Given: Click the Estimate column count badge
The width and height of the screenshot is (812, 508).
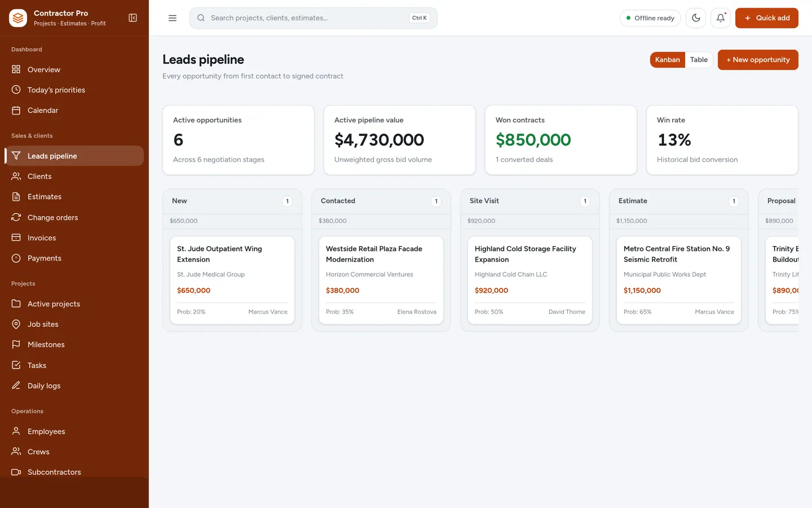Looking at the screenshot, I should (x=734, y=201).
